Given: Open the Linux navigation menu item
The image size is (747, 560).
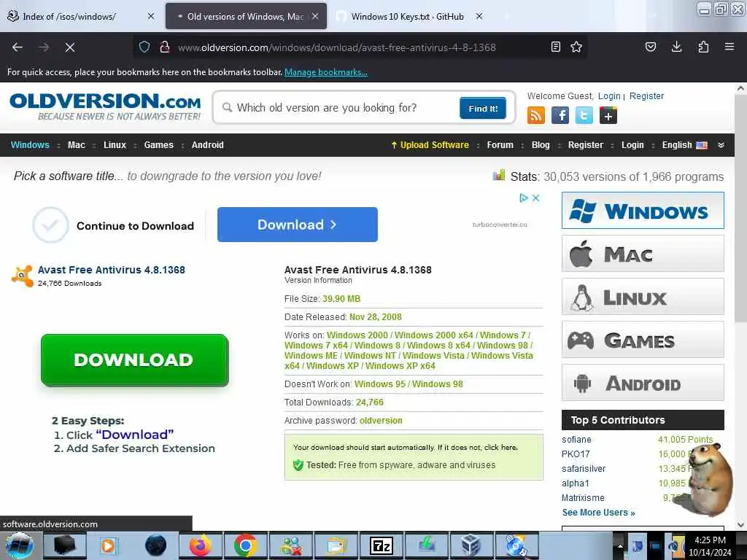Looking at the screenshot, I should coord(115,145).
